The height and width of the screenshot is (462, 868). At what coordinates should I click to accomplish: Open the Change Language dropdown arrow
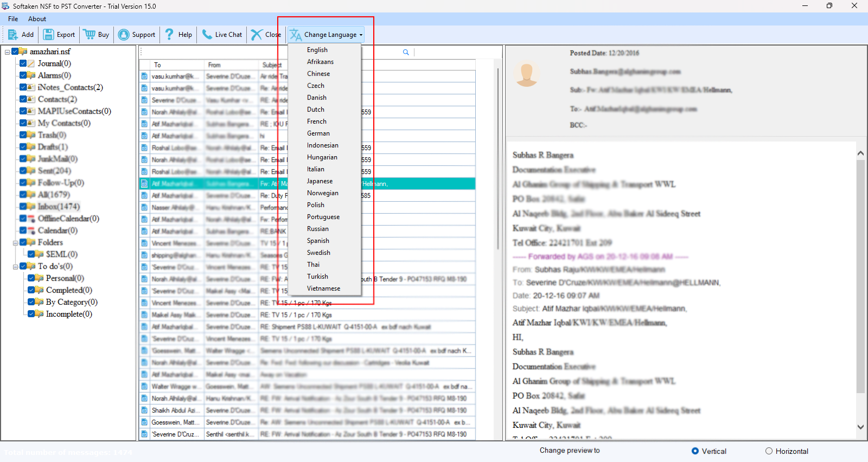(361, 35)
